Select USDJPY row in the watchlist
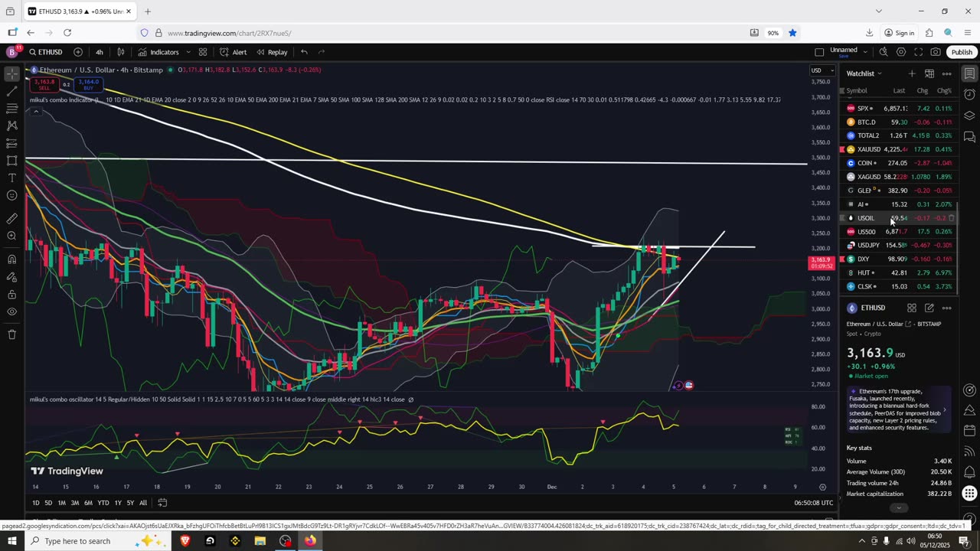This screenshot has height=551, width=980. pyautogui.click(x=899, y=245)
